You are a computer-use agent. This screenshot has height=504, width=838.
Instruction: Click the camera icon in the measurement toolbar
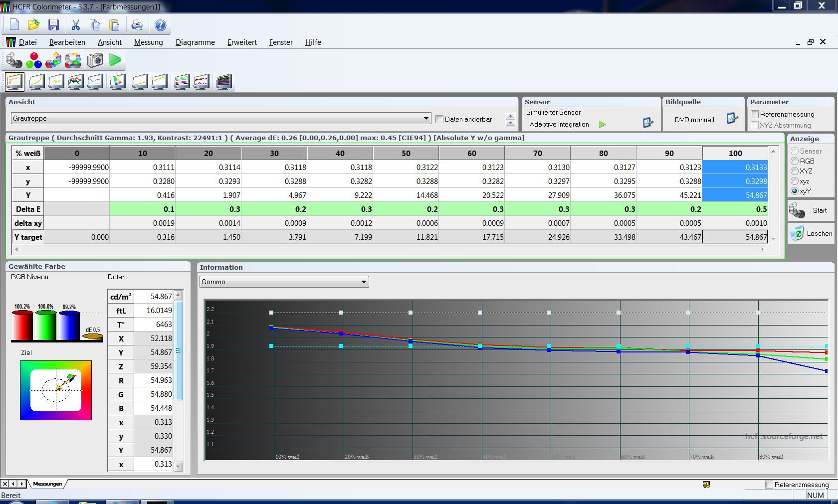pos(95,60)
